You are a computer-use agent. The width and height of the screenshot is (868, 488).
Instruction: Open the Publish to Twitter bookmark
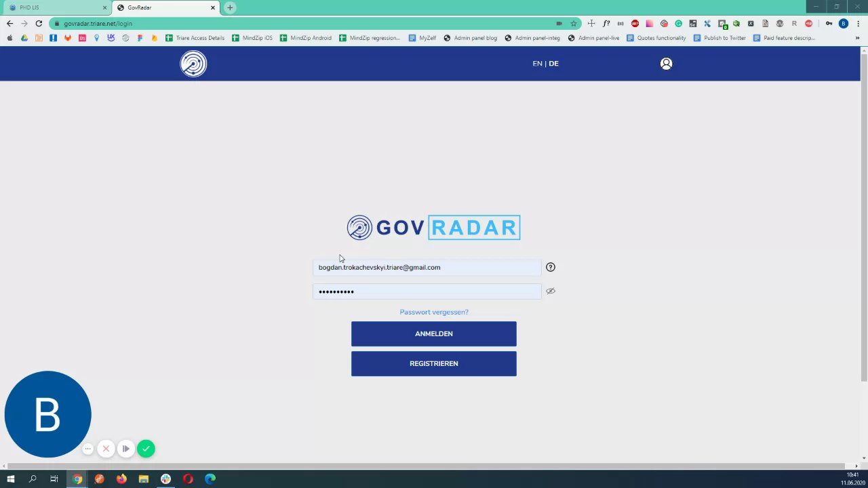point(719,38)
